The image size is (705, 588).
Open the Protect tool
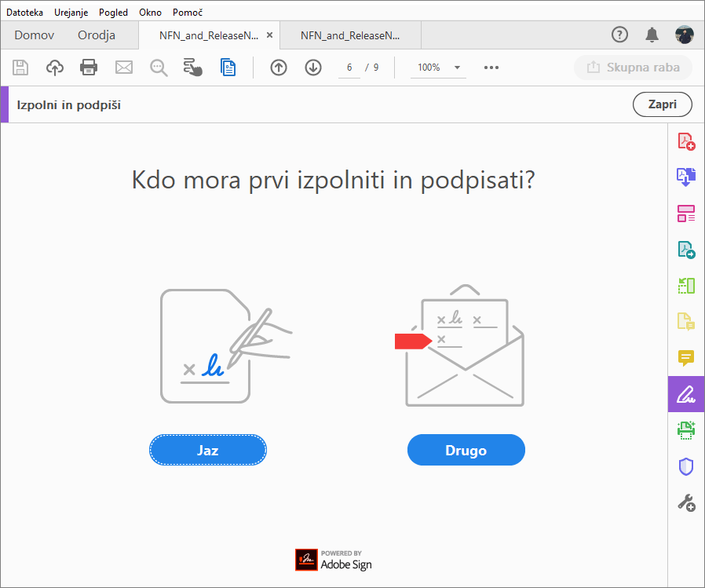pos(685,466)
